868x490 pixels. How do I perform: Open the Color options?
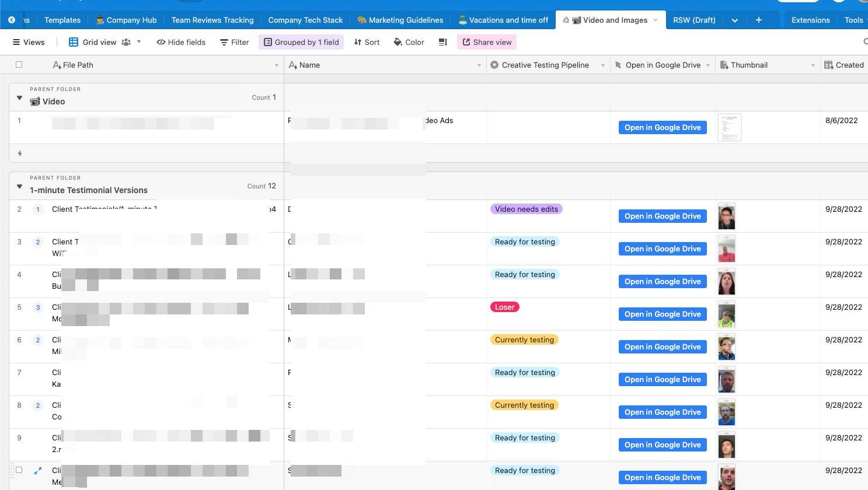pyautogui.click(x=409, y=42)
